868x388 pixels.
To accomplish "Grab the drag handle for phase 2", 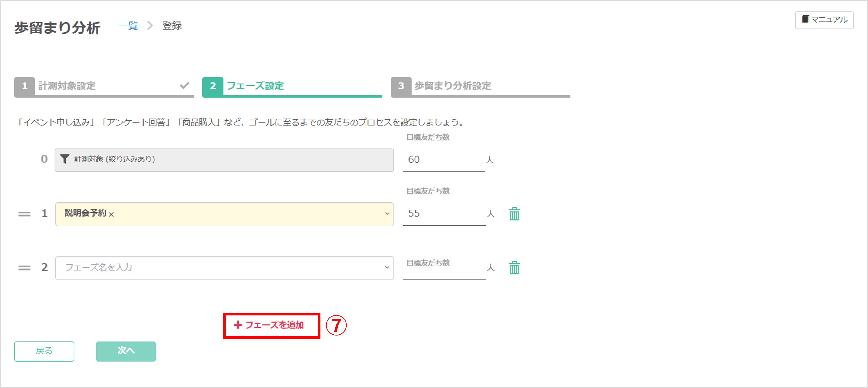I will (24, 268).
